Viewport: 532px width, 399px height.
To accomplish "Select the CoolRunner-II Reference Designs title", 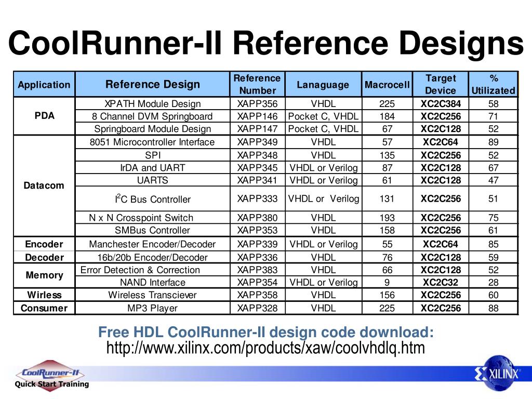I will point(266,43).
